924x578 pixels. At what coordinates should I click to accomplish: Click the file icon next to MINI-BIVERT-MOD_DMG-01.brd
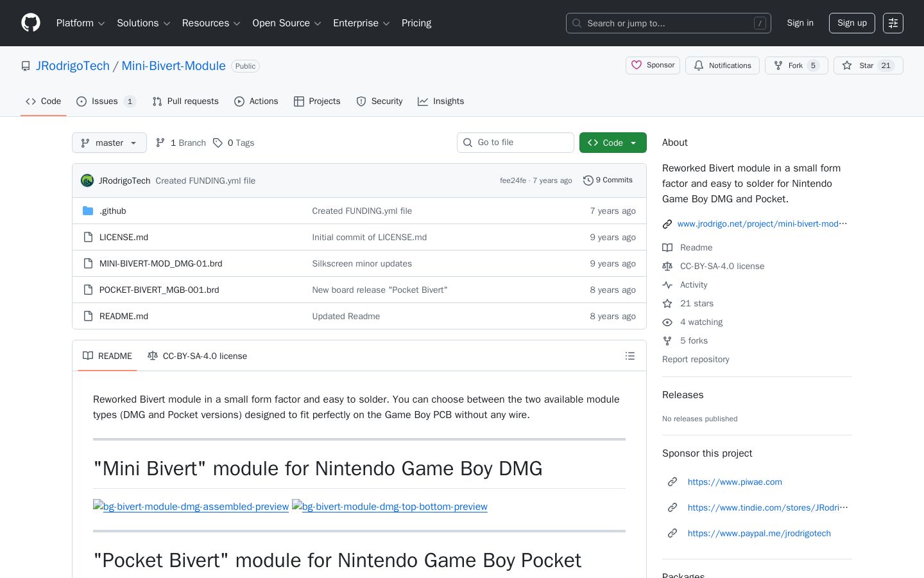(88, 263)
